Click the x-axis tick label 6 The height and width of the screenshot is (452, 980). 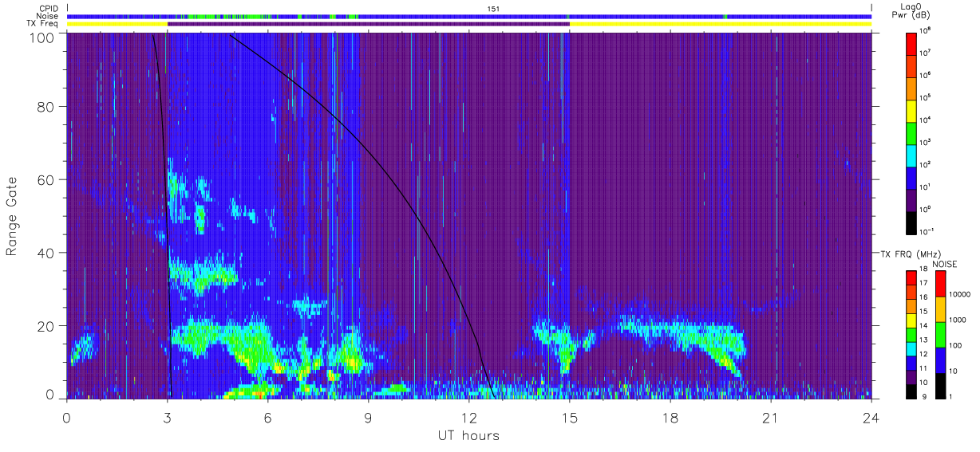click(267, 417)
